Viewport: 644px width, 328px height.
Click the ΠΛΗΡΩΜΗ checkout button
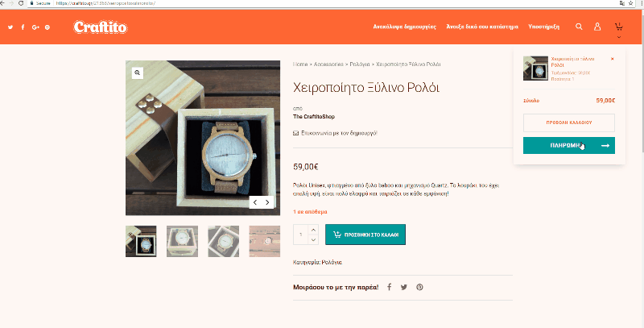pyautogui.click(x=569, y=146)
